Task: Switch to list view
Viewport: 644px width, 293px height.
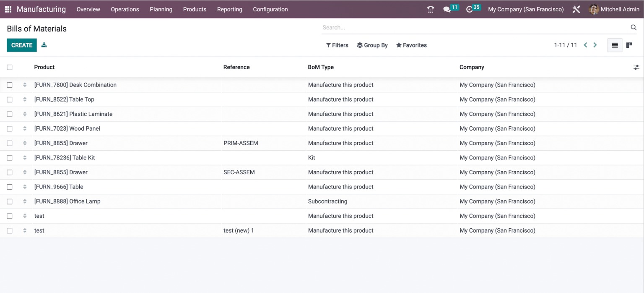Action: (615, 45)
